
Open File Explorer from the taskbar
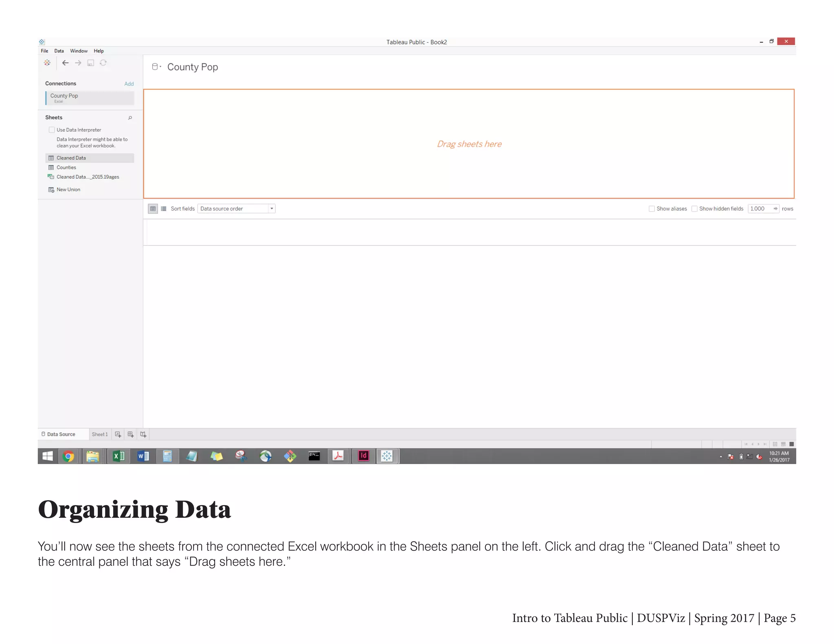coord(93,456)
